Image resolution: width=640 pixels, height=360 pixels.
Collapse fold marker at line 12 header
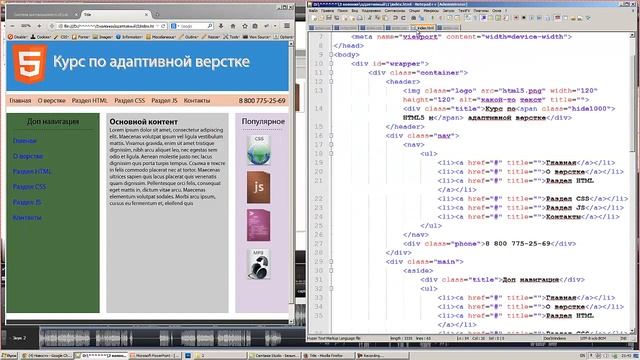pos(331,82)
